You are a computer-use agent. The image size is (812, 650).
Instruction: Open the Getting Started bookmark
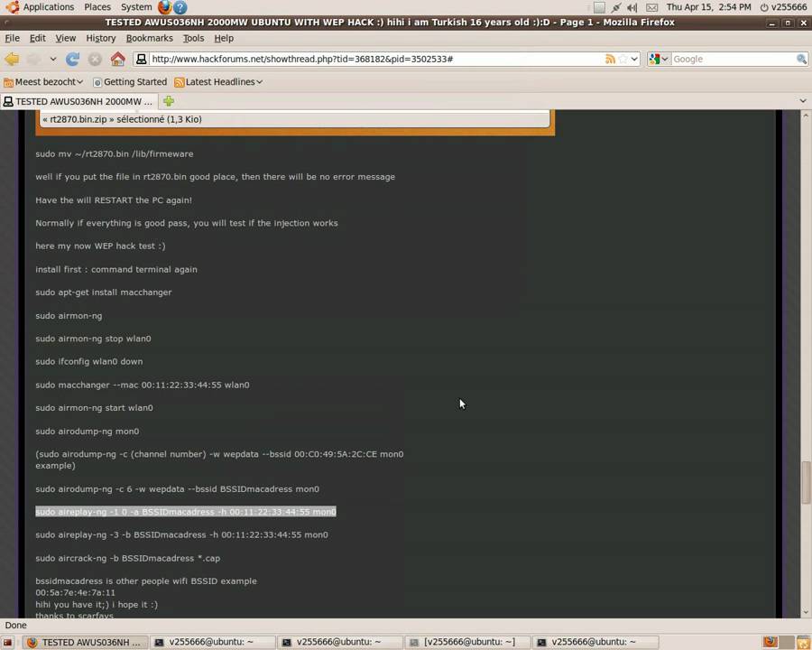coord(130,82)
